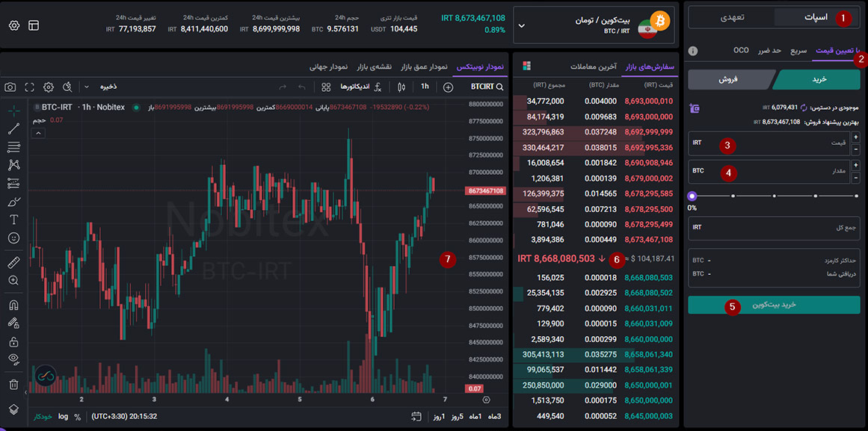The height and width of the screenshot is (431, 868).
Task: Delete all drawings with trash icon
Action: [14, 384]
